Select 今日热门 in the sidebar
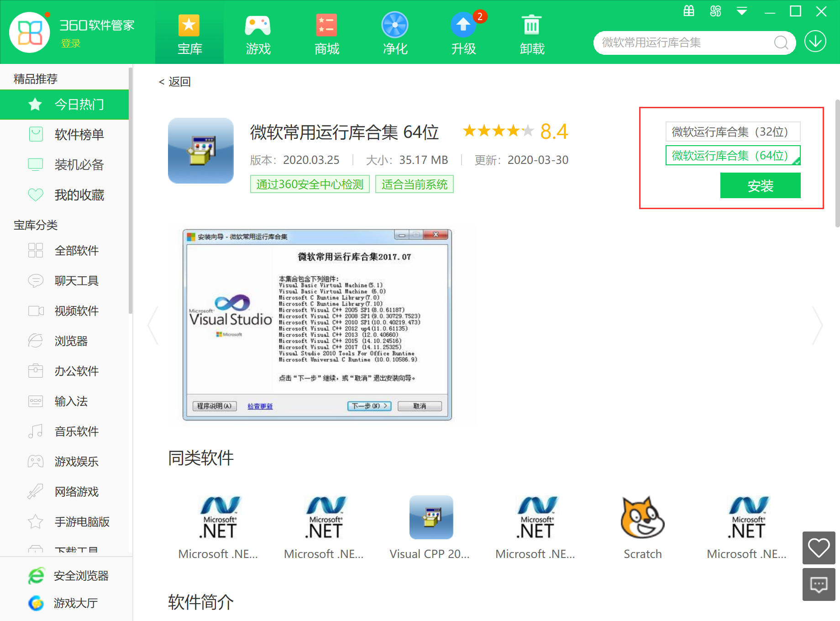Viewport: 840px width, 621px height. tap(64, 105)
